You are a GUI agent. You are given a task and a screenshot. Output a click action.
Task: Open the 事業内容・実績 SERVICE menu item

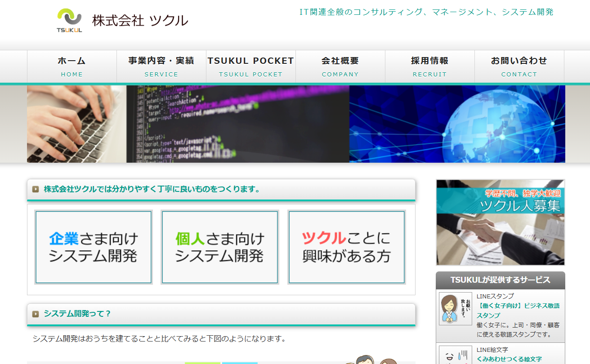[161, 67]
